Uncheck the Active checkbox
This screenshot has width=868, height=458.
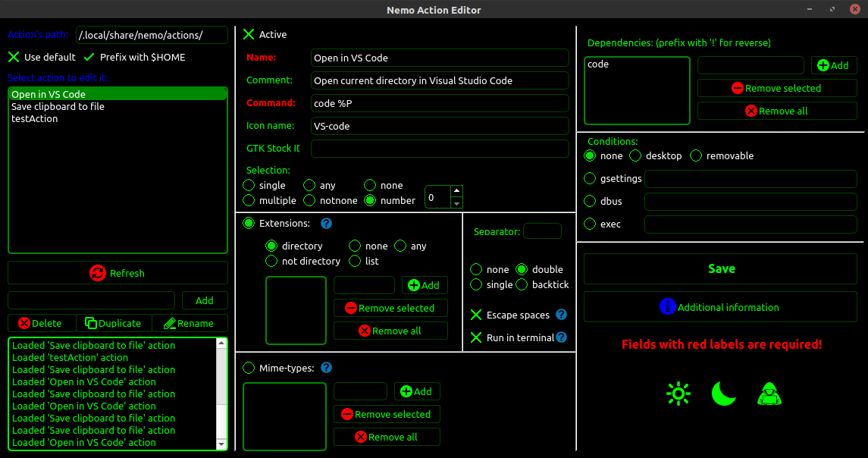248,34
